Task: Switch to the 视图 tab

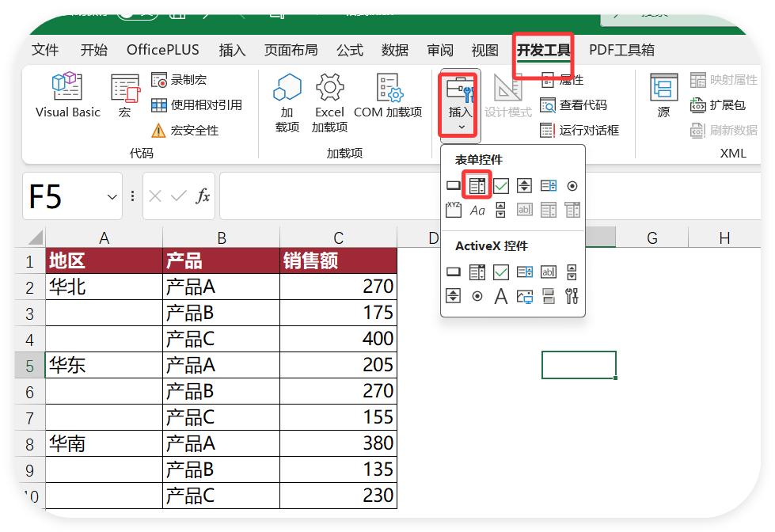Action: pyautogui.click(x=484, y=50)
